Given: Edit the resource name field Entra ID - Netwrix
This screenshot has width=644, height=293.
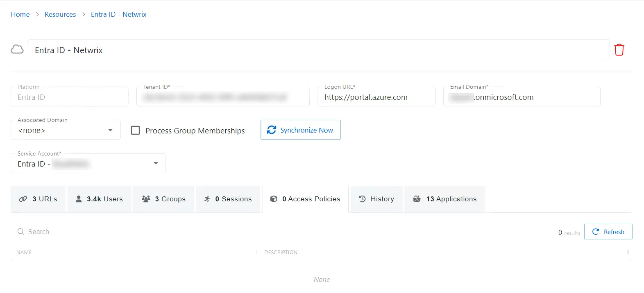Looking at the screenshot, I should [319, 50].
